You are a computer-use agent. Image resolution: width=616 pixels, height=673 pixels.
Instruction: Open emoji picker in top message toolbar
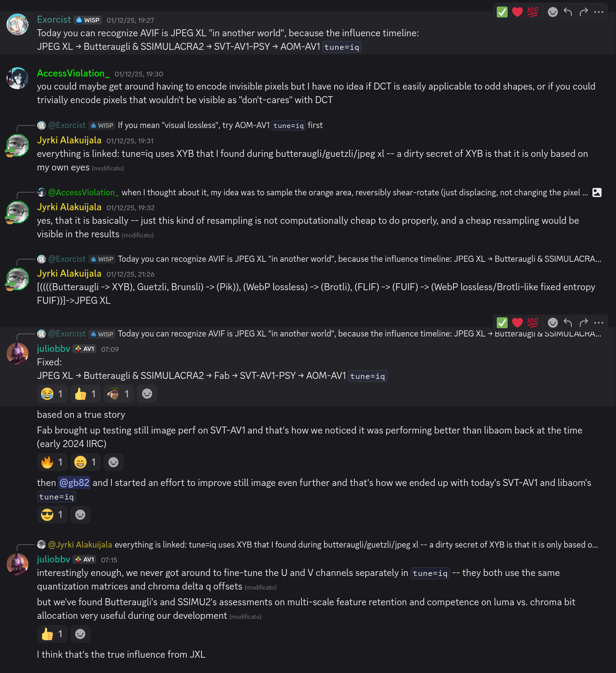coord(553,12)
